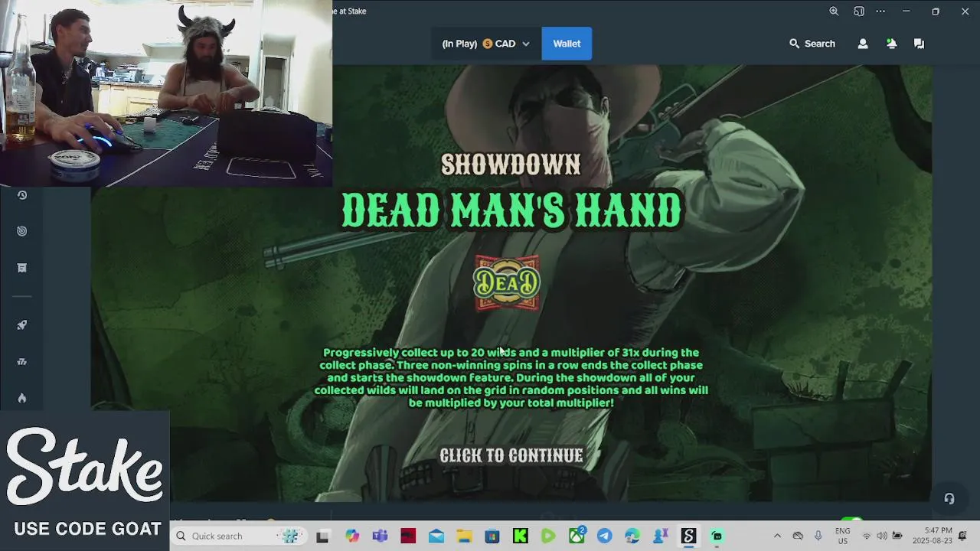The image size is (980, 551).
Task: Open the Kick app on taskbar
Action: (521, 536)
